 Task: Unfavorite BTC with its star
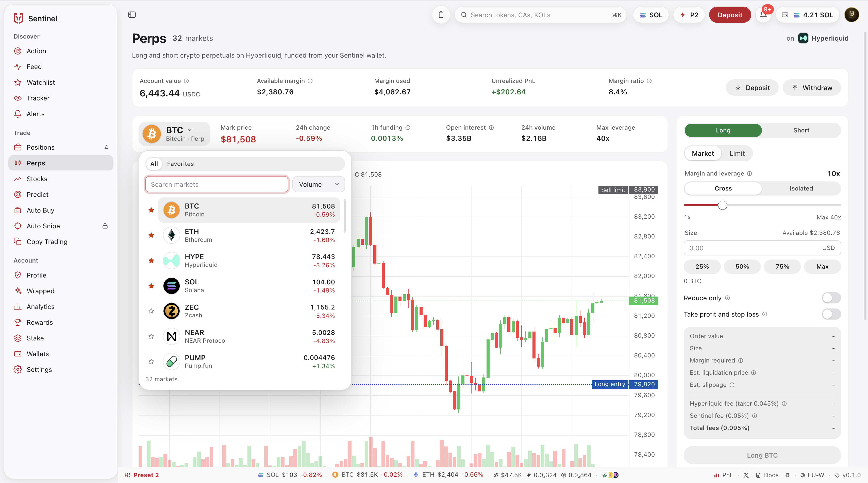[x=151, y=210]
